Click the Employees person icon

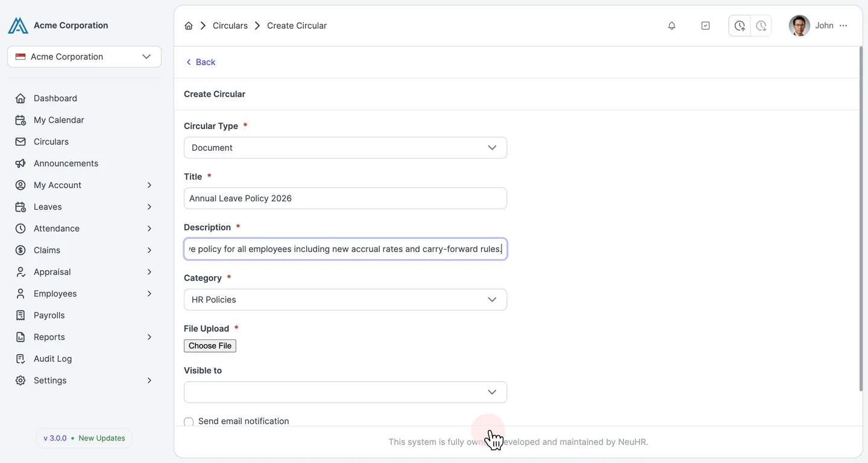[x=20, y=294]
